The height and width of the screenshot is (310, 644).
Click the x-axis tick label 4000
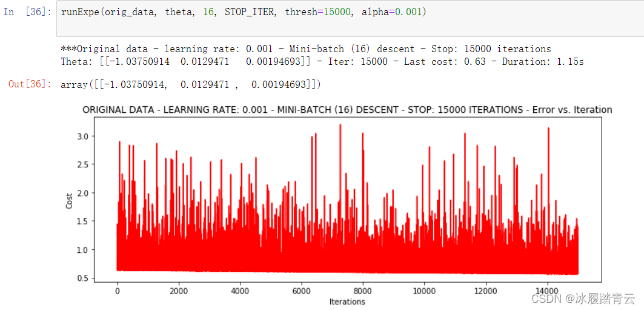241,290
